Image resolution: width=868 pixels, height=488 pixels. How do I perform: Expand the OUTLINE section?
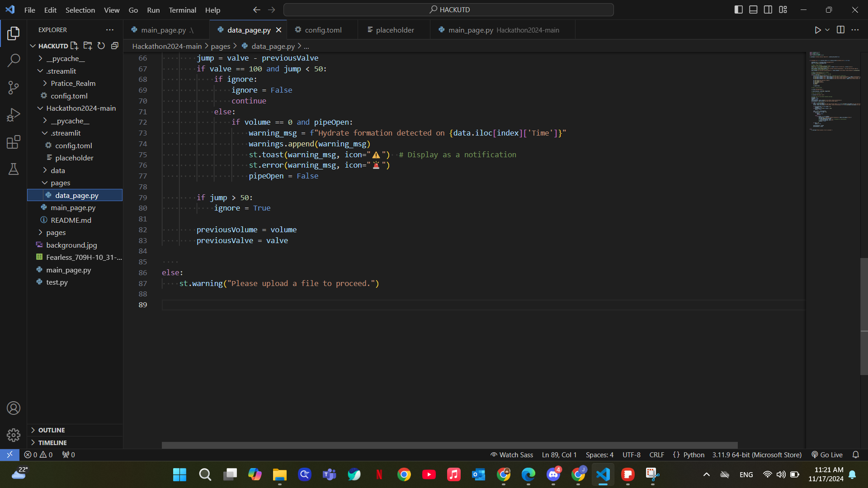click(x=52, y=430)
